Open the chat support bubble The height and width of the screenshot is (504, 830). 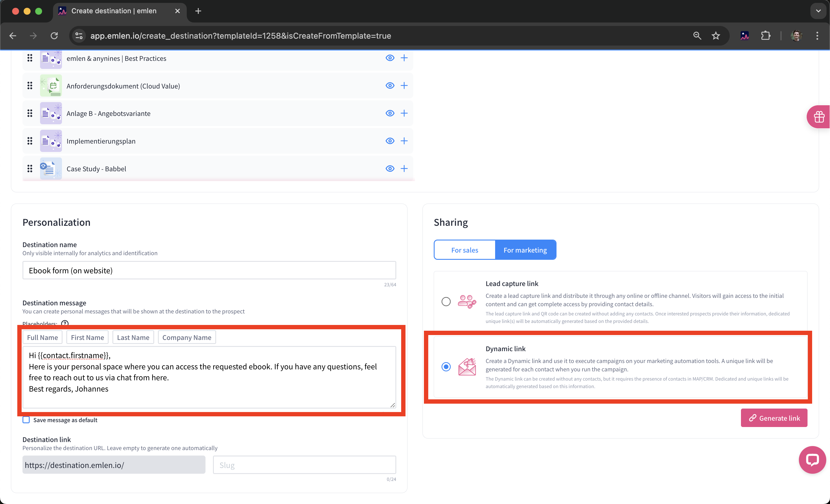(812, 460)
